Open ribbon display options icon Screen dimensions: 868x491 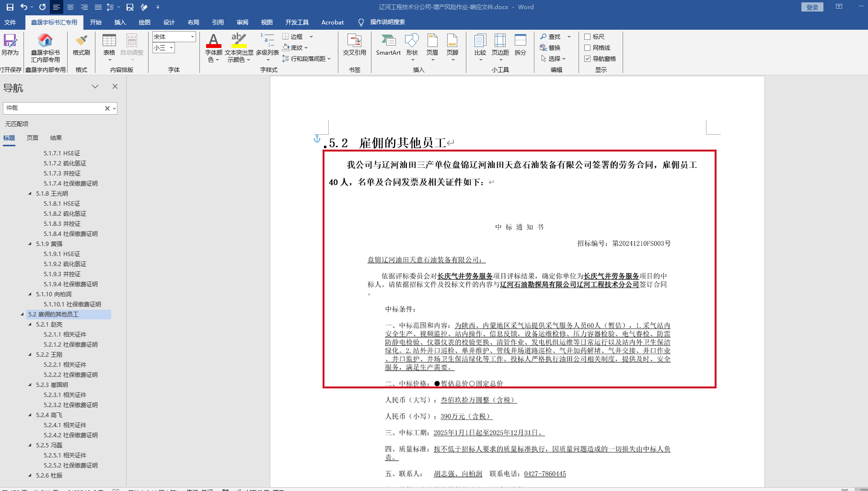tap(839, 7)
